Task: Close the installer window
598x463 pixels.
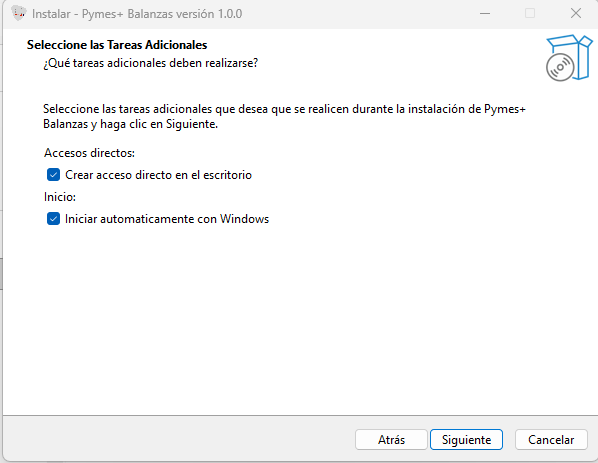Action: tap(575, 13)
